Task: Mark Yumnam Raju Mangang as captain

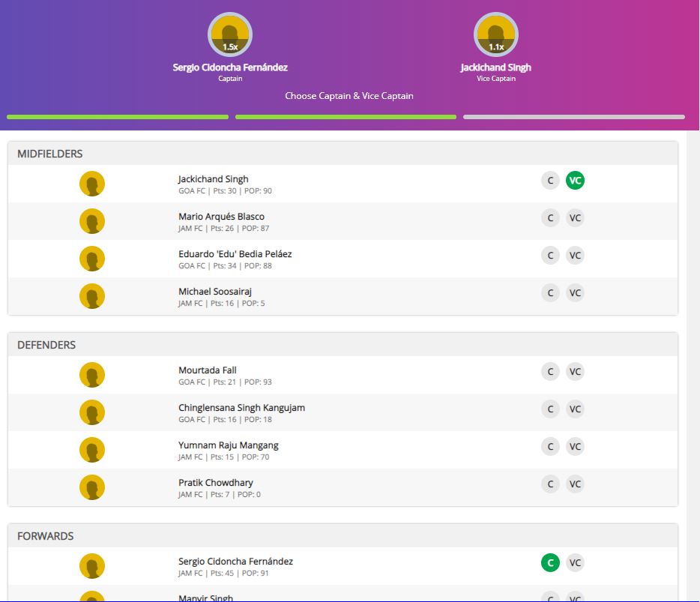Action: (x=550, y=447)
